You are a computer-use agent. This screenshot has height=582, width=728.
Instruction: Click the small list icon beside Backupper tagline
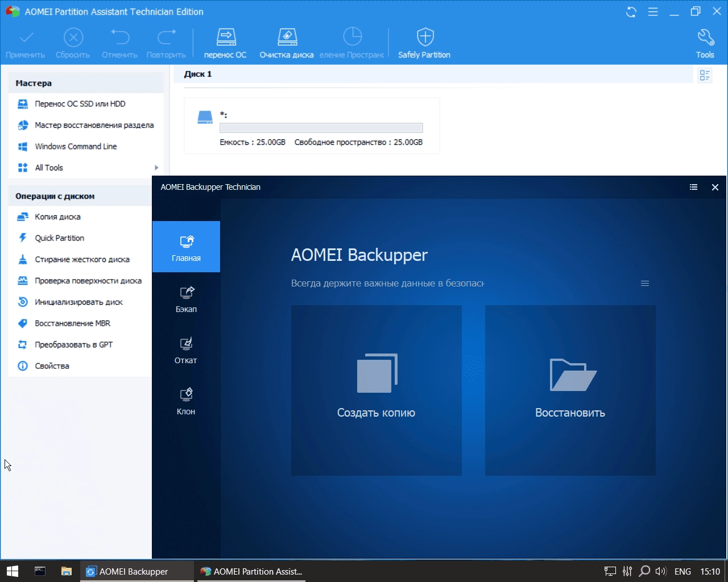[x=645, y=283]
